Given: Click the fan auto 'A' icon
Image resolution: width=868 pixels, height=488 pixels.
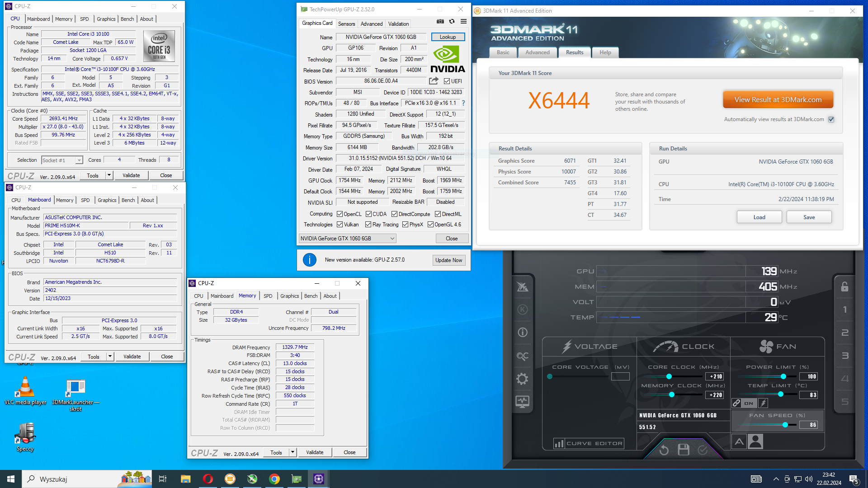Looking at the screenshot, I should tap(739, 441).
